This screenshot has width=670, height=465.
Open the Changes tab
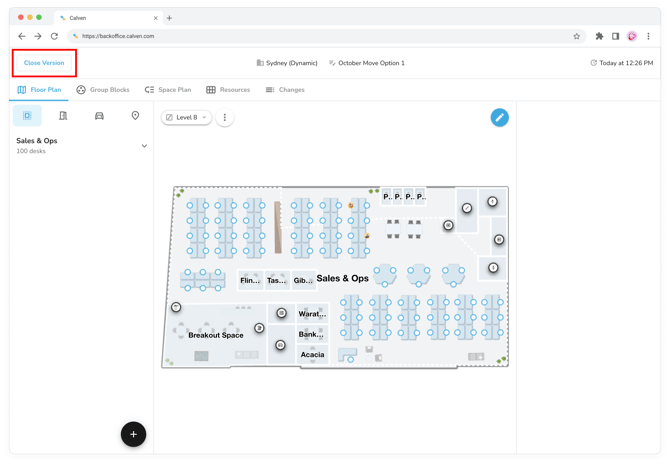click(x=285, y=90)
